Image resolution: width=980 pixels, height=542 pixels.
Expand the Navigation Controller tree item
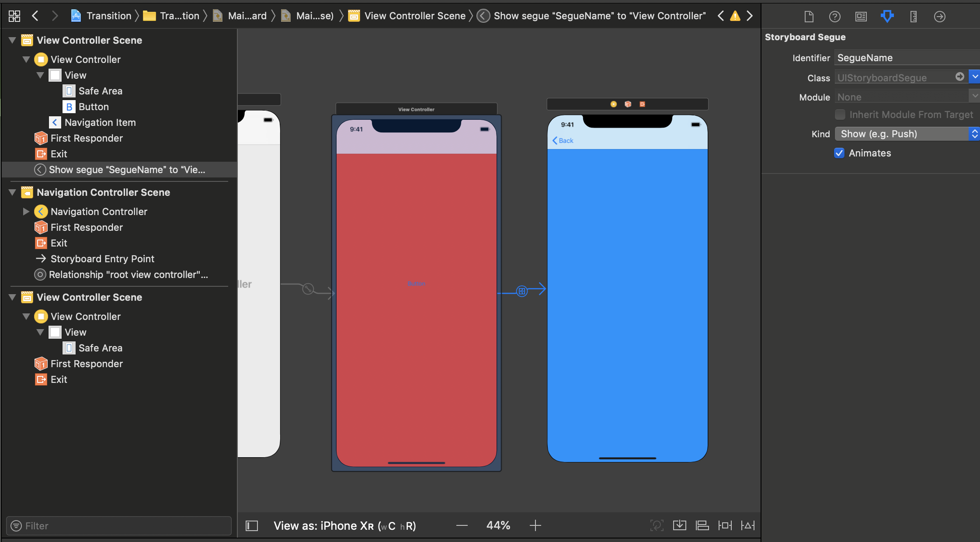(x=26, y=212)
